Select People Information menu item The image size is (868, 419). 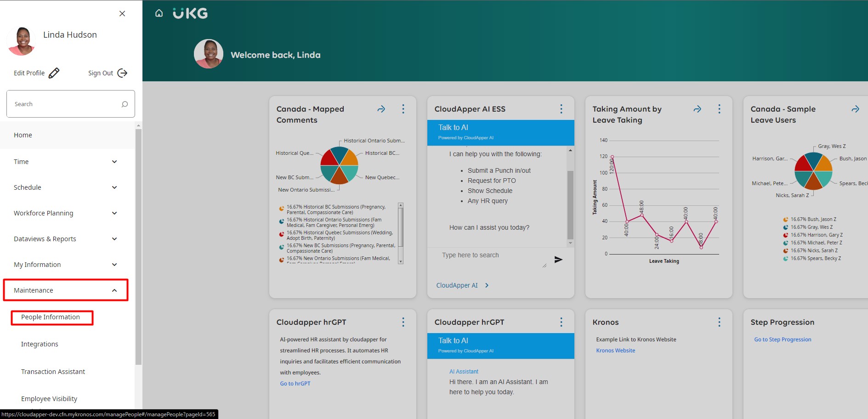coord(51,317)
